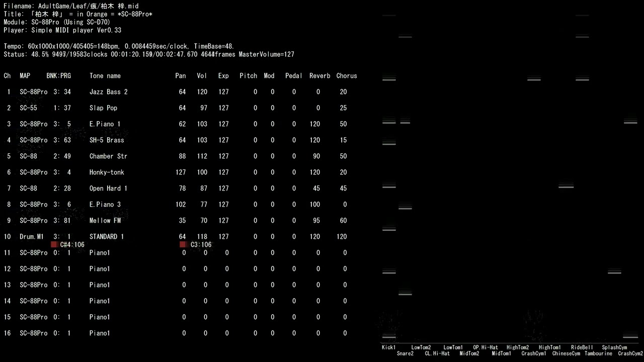Screen dimensions: 644x362
Task: Click the E.Piano 1 tone name
Action: coord(105,124)
